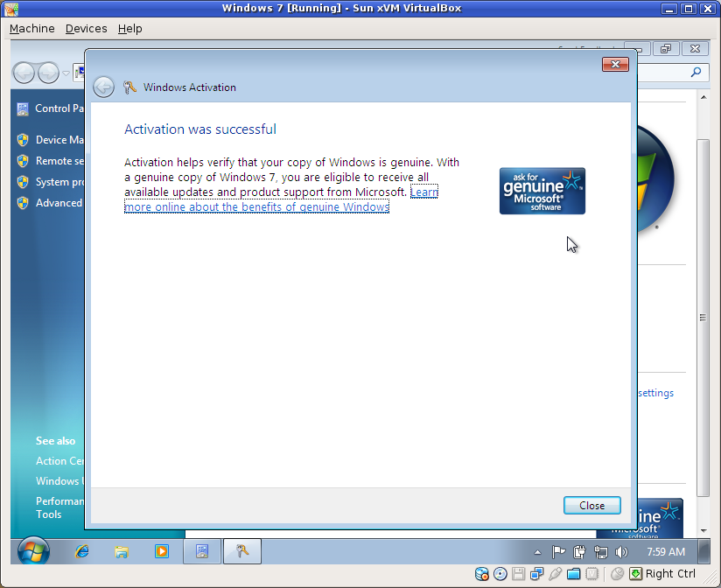Expand the hidden icons overflow in the system tray

537,551
